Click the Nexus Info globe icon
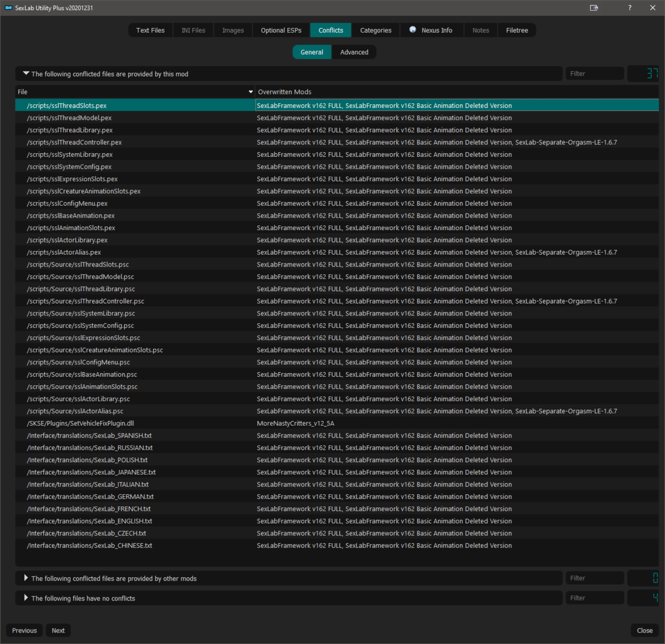665x644 pixels. (x=412, y=30)
